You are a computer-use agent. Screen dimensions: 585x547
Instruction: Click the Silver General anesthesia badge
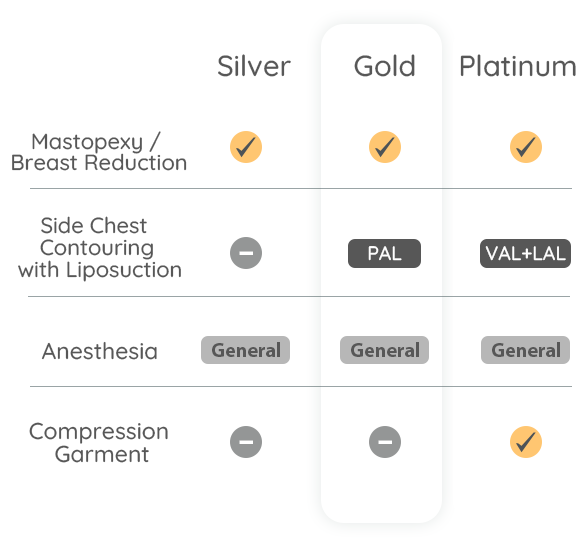[245, 350]
